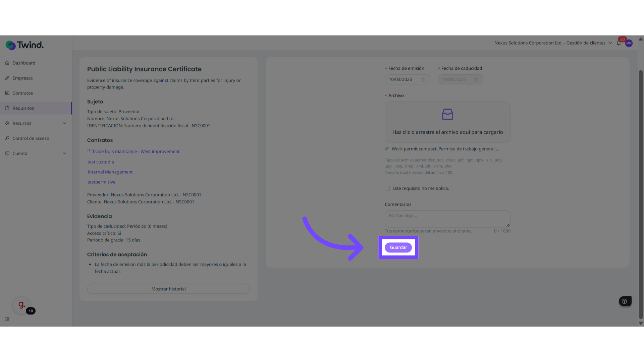Open the user avatar menu

pyautogui.click(x=629, y=43)
